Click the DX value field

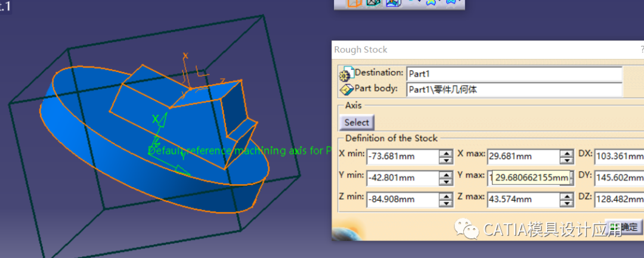619,156
